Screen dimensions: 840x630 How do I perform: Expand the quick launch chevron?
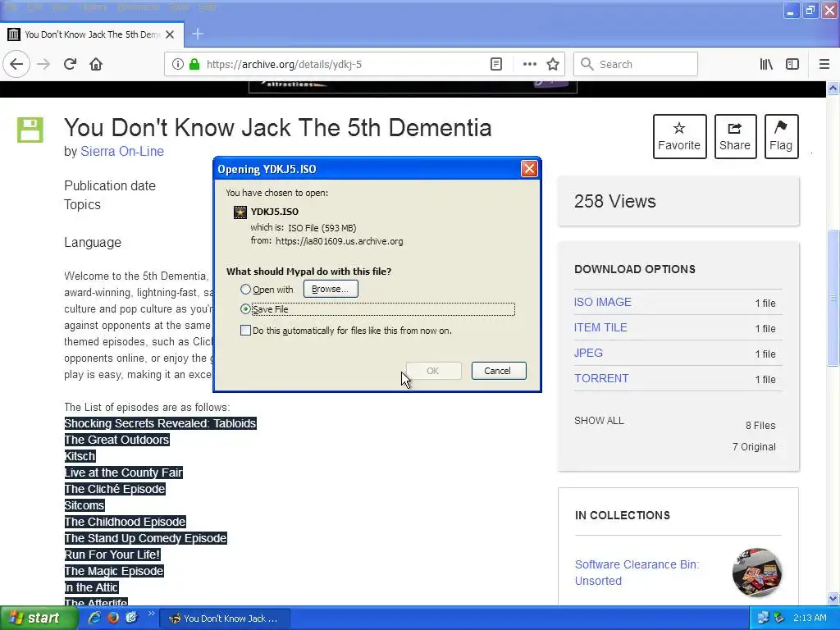tap(151, 614)
